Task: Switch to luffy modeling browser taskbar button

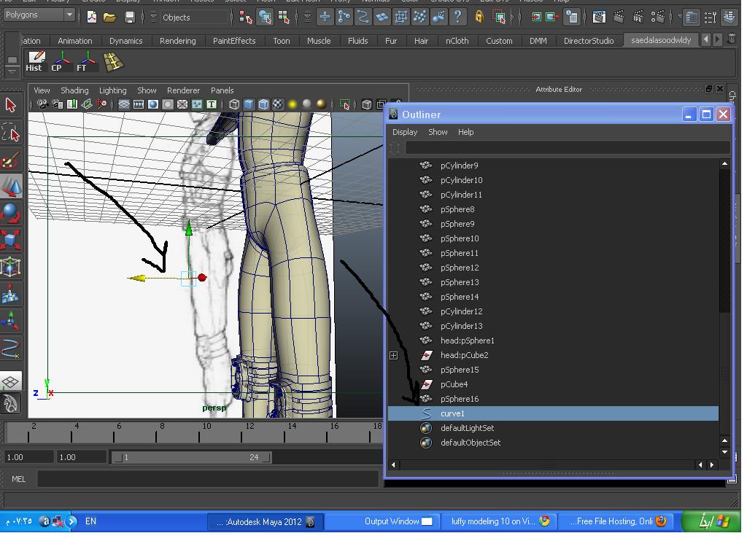Action: coord(499,522)
